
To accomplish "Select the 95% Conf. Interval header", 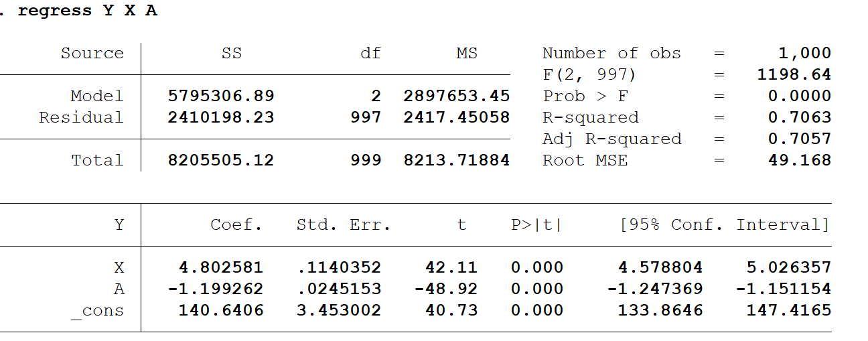I will [x=725, y=225].
